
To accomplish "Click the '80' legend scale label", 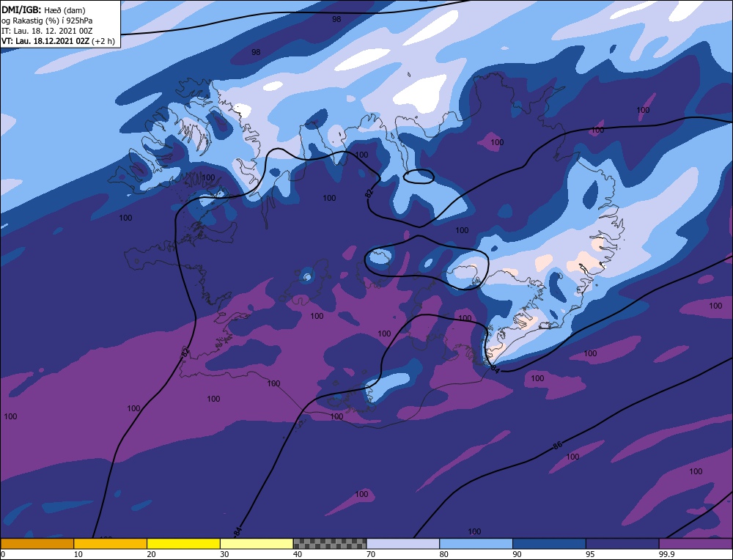I will 443,554.
